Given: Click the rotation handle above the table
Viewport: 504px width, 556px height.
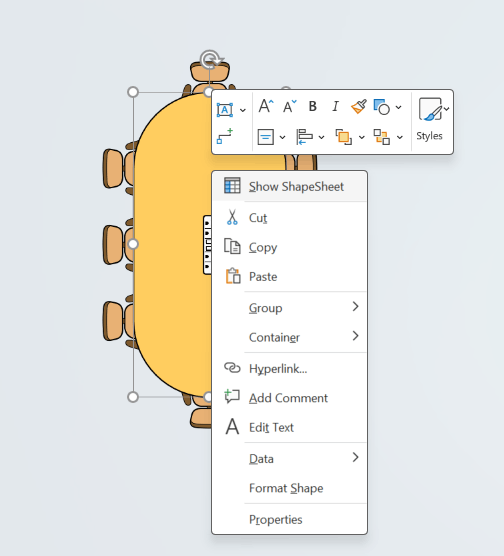Looking at the screenshot, I should [x=210, y=59].
